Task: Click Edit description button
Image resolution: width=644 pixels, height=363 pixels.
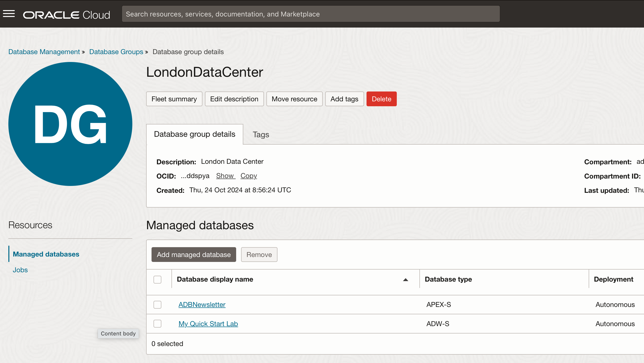Action: (x=234, y=99)
